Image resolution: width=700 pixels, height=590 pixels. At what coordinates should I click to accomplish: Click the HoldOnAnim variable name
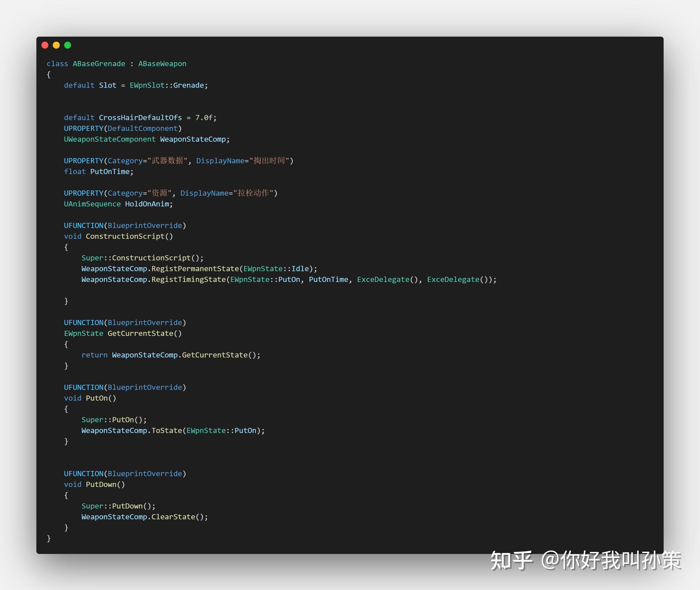pyautogui.click(x=147, y=204)
